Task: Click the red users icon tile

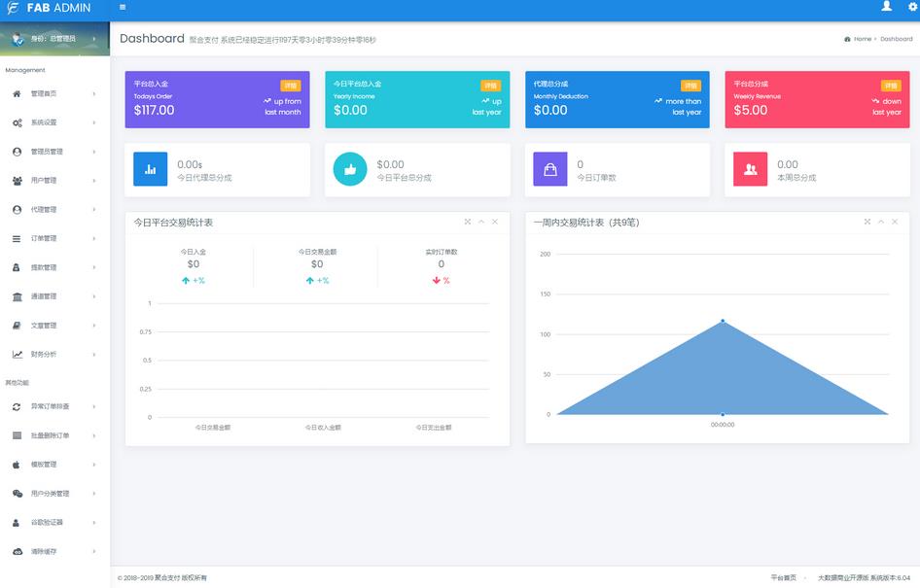Action: tap(750, 169)
